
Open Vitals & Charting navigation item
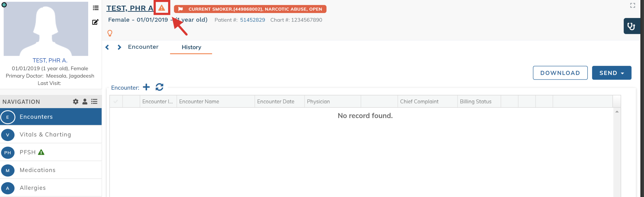[45, 134]
